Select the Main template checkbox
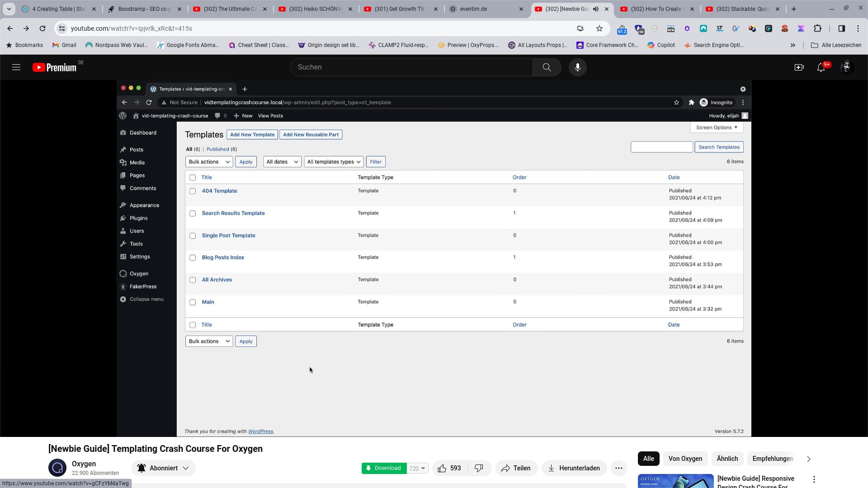Screen dimensions: 868x488 pos(193,302)
